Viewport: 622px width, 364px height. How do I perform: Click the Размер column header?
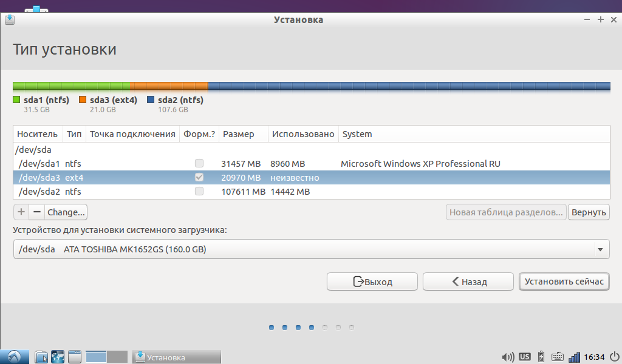click(244, 134)
